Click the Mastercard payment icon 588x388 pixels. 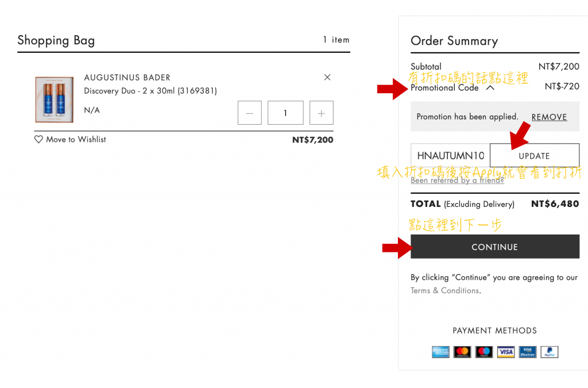click(462, 352)
